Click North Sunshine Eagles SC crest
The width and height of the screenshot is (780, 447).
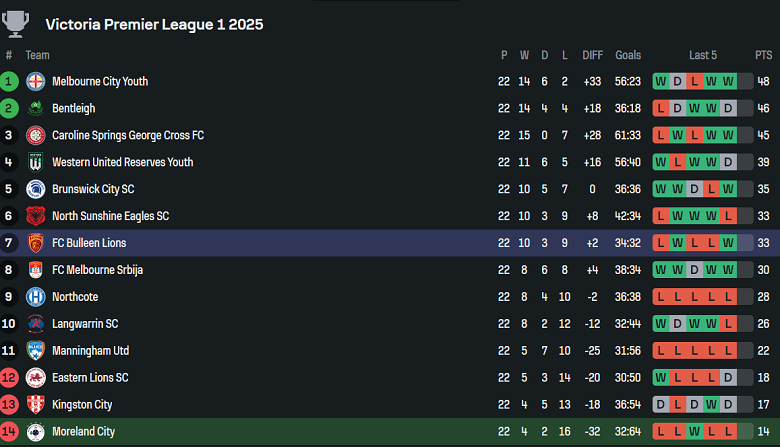[36, 216]
